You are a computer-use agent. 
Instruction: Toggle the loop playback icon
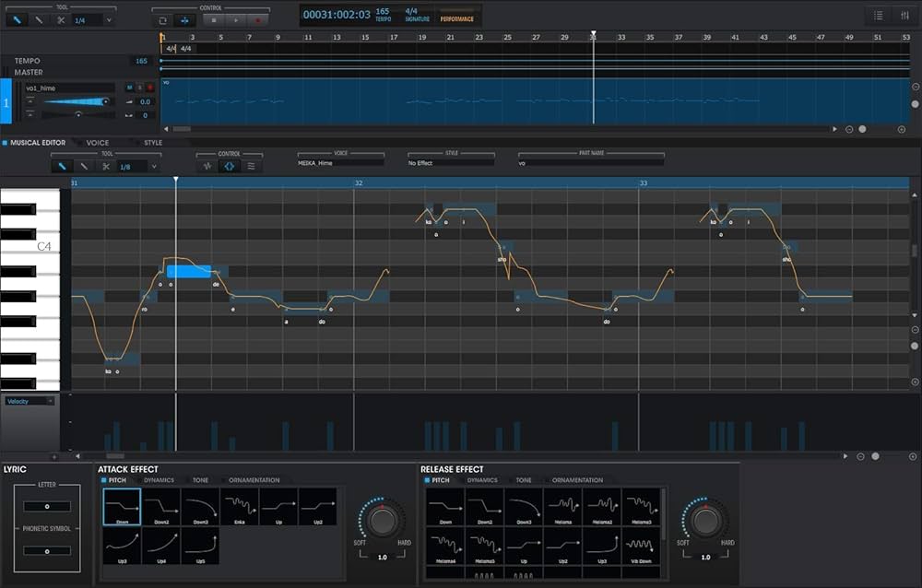pyautogui.click(x=163, y=19)
